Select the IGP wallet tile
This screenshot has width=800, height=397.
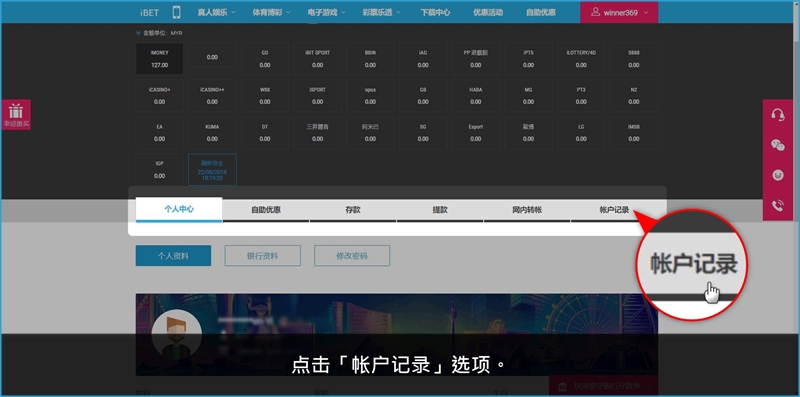click(x=160, y=169)
